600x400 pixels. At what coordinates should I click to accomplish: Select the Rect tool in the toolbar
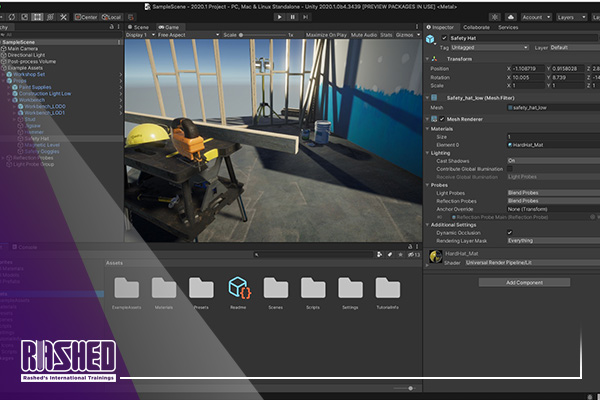pos(37,17)
